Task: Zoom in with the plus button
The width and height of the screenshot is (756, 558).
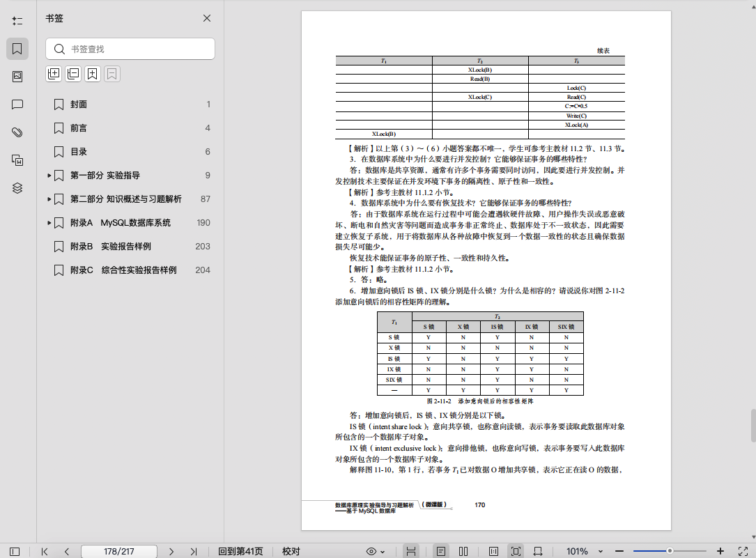Action: coord(720,551)
